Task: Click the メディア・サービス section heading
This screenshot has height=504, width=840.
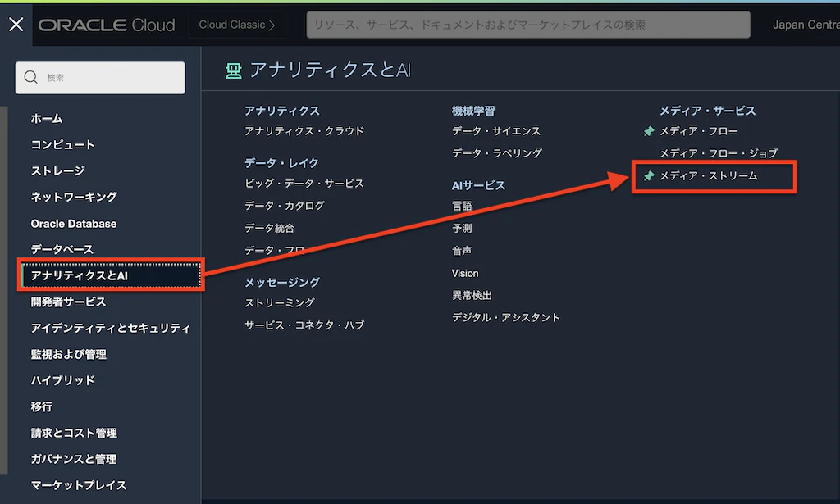Action: (707, 111)
